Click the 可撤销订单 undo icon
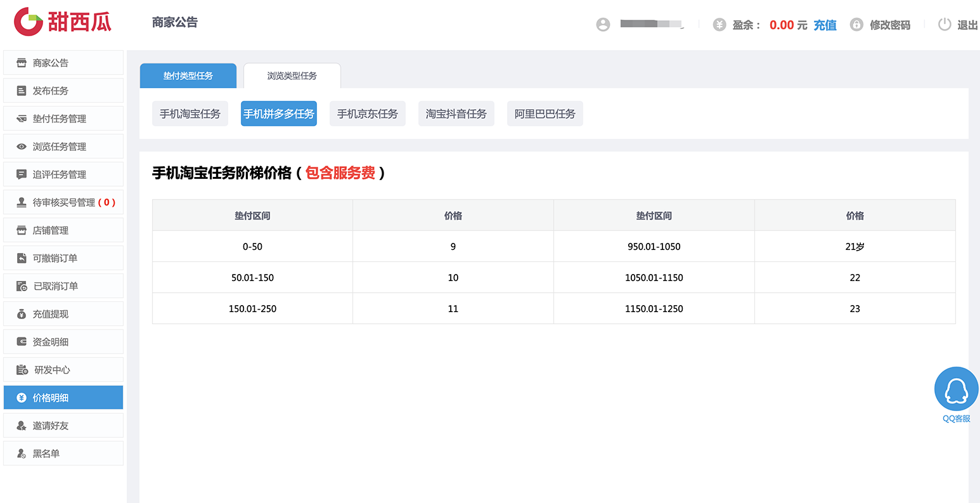Screen dimensions: 980x503 click(x=22, y=258)
